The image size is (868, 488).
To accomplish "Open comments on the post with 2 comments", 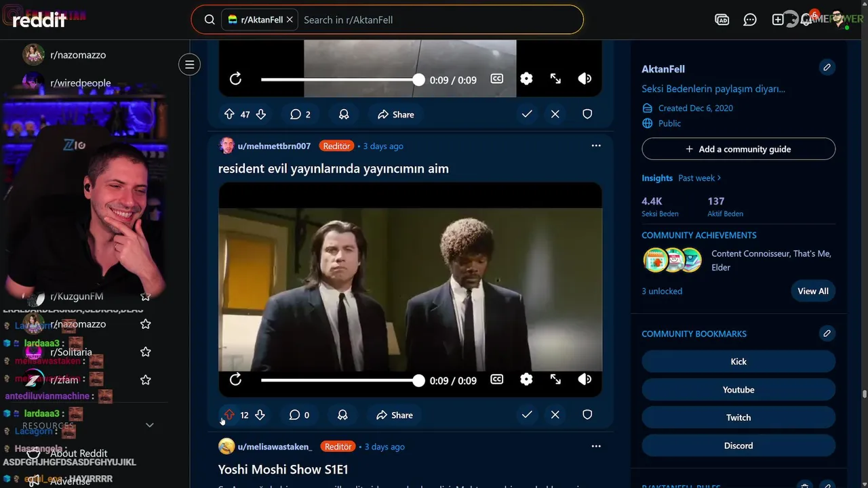I will [300, 115].
